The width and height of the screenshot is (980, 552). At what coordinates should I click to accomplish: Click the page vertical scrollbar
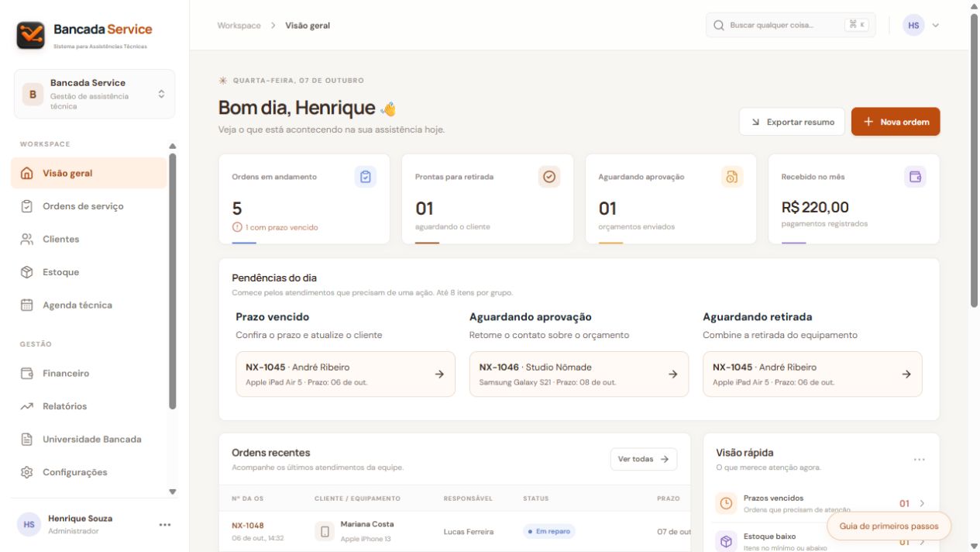[974, 159]
